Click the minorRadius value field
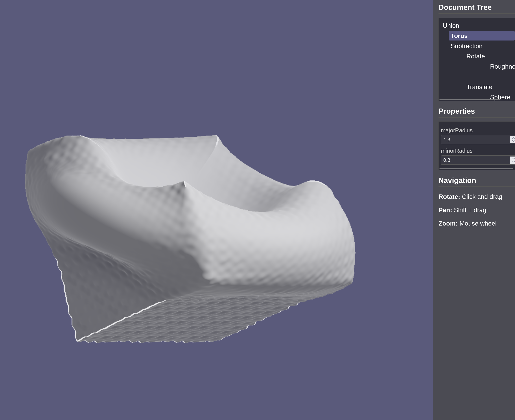 pos(474,160)
